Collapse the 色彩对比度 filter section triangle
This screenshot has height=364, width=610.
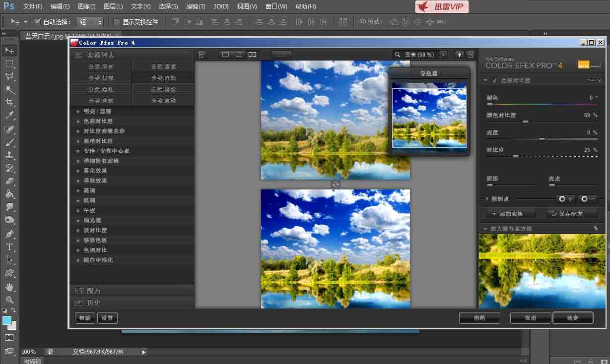(485, 80)
